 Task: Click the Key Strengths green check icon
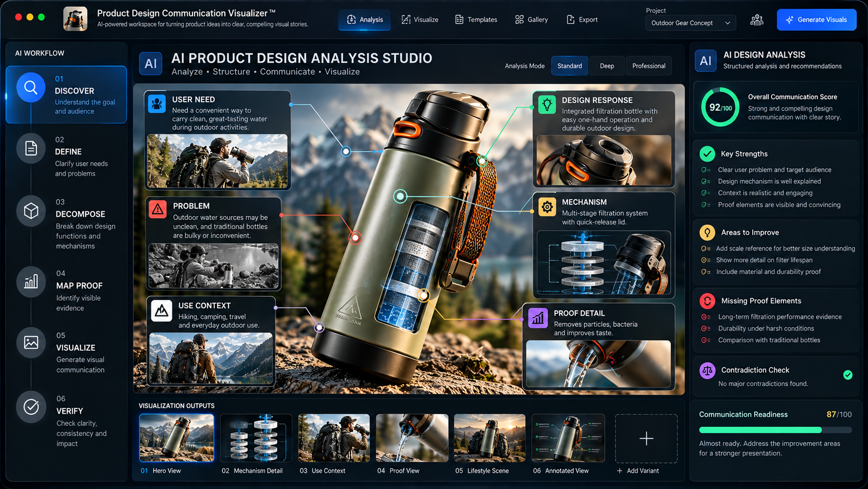pyautogui.click(x=707, y=154)
